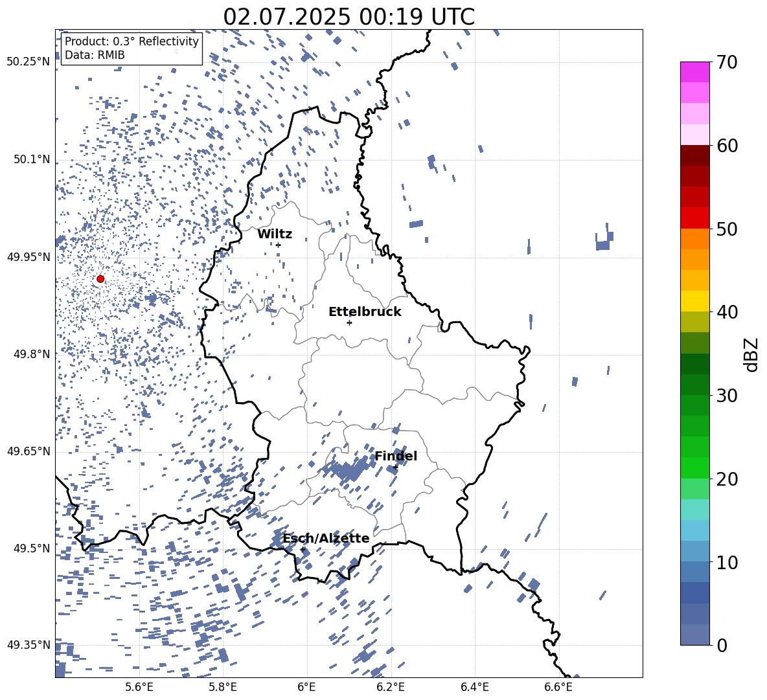Click the Findel city label
Image resolution: width=767 pixels, height=700 pixels.
click(396, 456)
